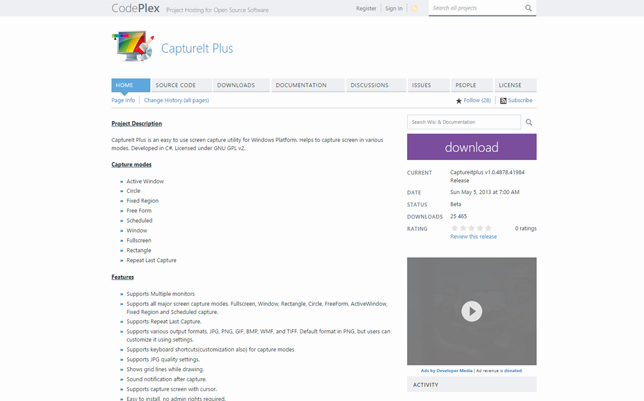644x401 pixels.
Task: Click the 'Circle' list item
Action: 133,191
